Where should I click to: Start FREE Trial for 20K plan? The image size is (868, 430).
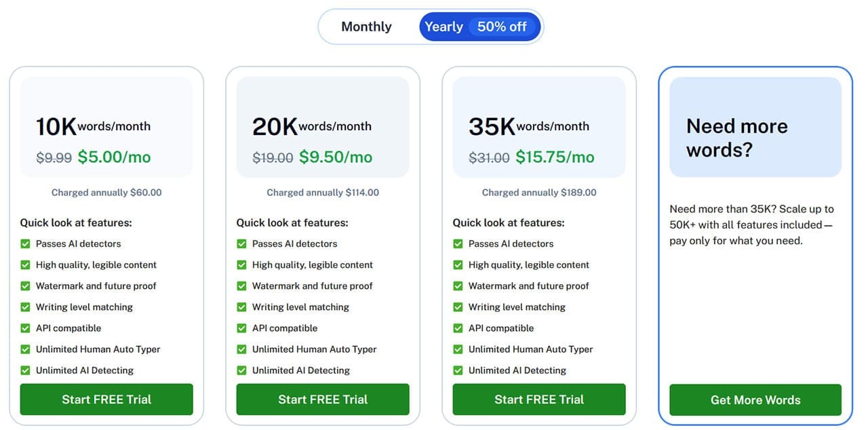click(x=323, y=399)
